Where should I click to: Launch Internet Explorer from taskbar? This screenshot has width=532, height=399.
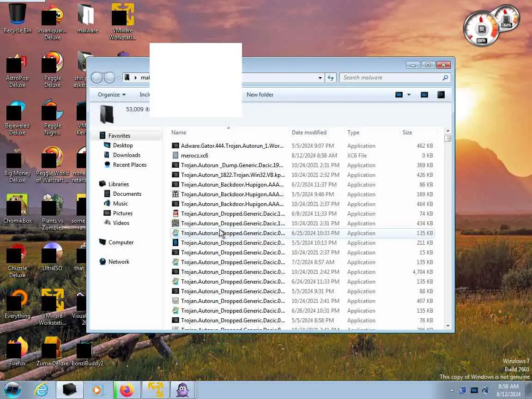click(42, 390)
